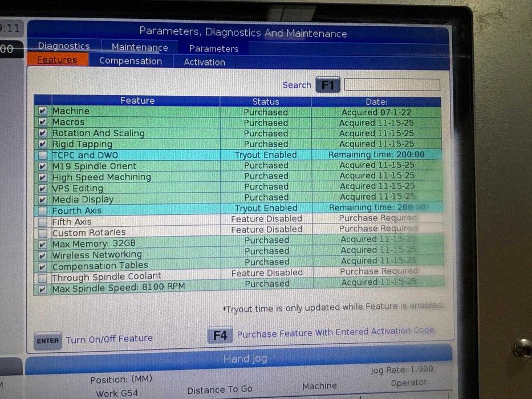532x399 pixels.
Task: Toggle the Media Display checkbox
Action: (x=42, y=199)
